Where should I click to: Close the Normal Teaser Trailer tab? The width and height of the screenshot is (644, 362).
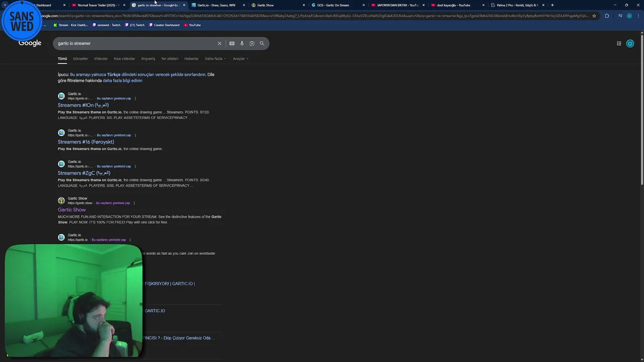point(124,5)
